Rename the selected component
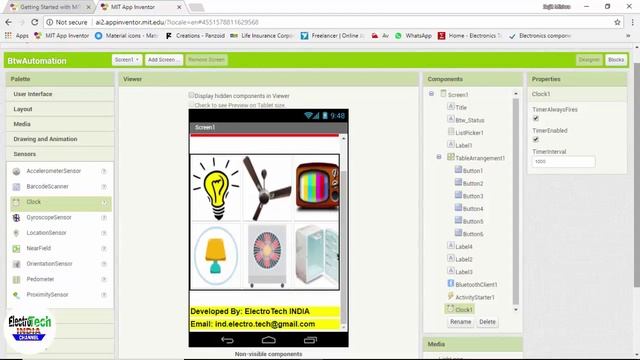The image size is (640, 360). coord(460,322)
